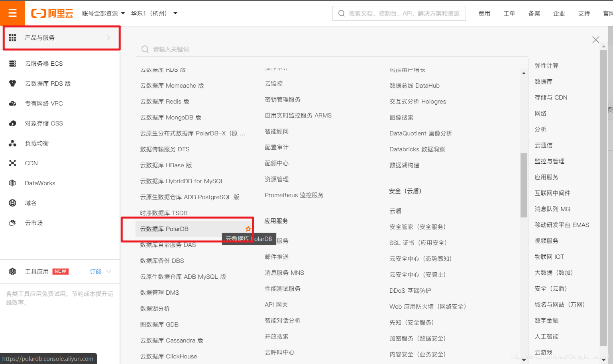This screenshot has height=364, width=613.
Task: Jump to 数据库 category
Action: [x=543, y=82]
